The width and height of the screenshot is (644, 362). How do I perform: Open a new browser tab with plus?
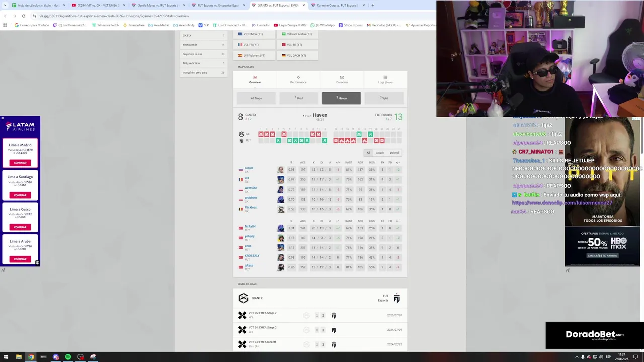pyautogui.click(x=372, y=5)
